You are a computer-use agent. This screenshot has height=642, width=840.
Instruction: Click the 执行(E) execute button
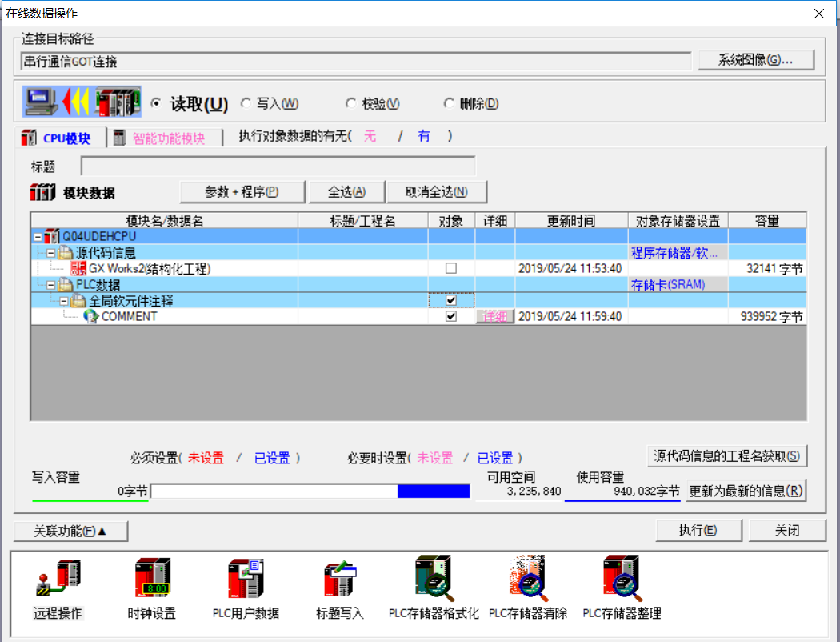(698, 530)
